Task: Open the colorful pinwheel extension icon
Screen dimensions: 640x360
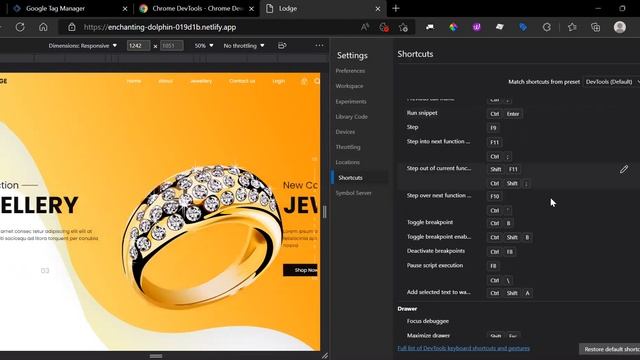Action: pos(453,27)
